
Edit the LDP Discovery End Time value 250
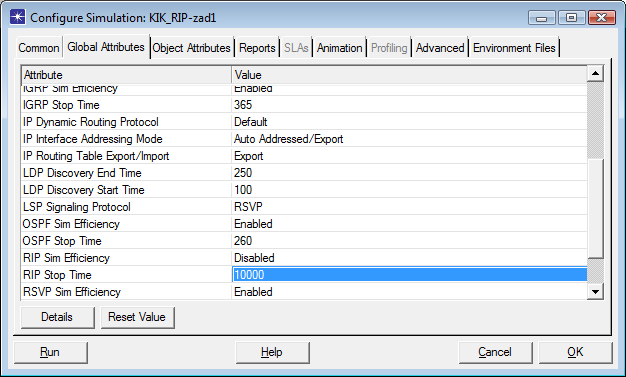point(409,173)
